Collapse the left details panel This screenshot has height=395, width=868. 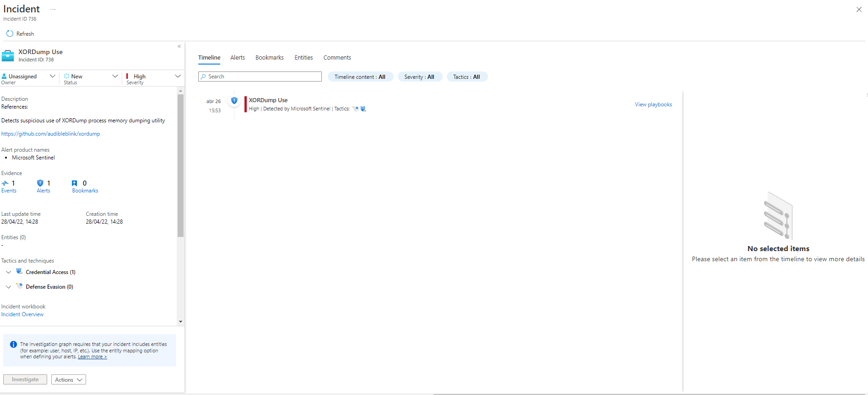pos(179,46)
